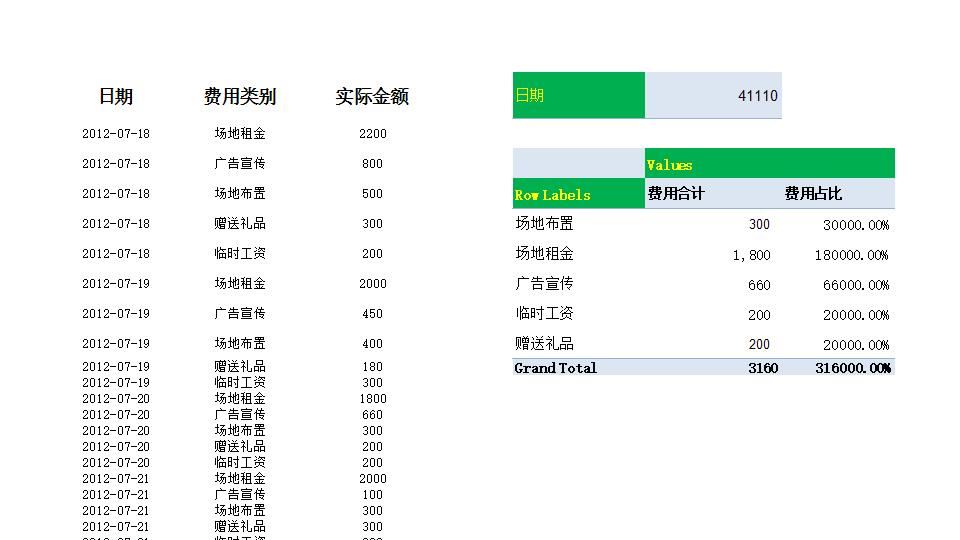Select 20000.00% in the 临时工资 pivot row
The width and height of the screenshot is (960, 540).
[856, 315]
